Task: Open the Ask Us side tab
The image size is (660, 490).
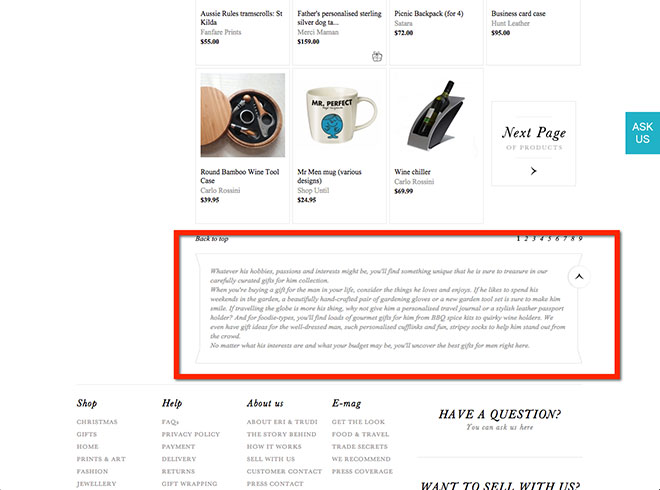Action: (642, 133)
